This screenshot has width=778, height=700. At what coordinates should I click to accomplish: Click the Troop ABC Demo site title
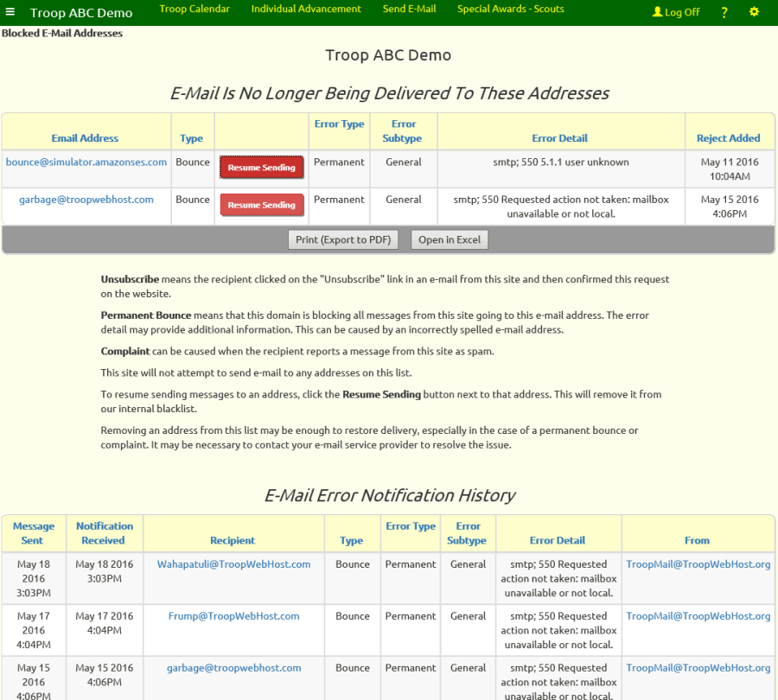pos(81,13)
